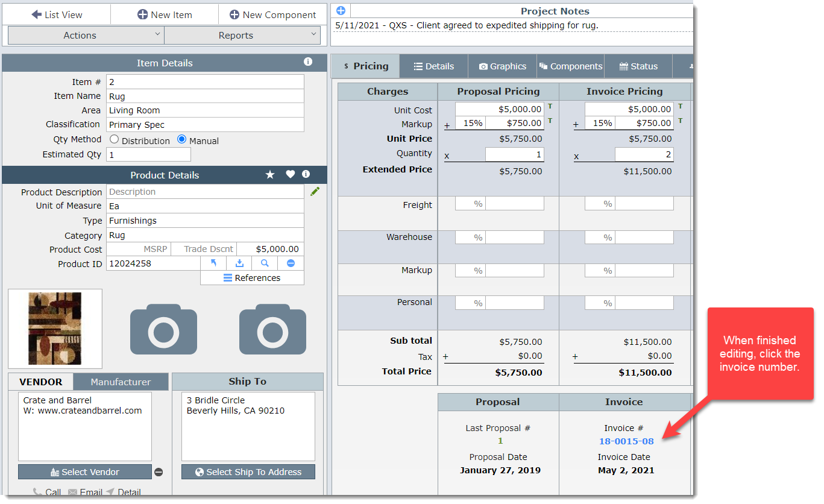The image size is (824, 504).
Task: Open product References
Action: tap(252, 278)
